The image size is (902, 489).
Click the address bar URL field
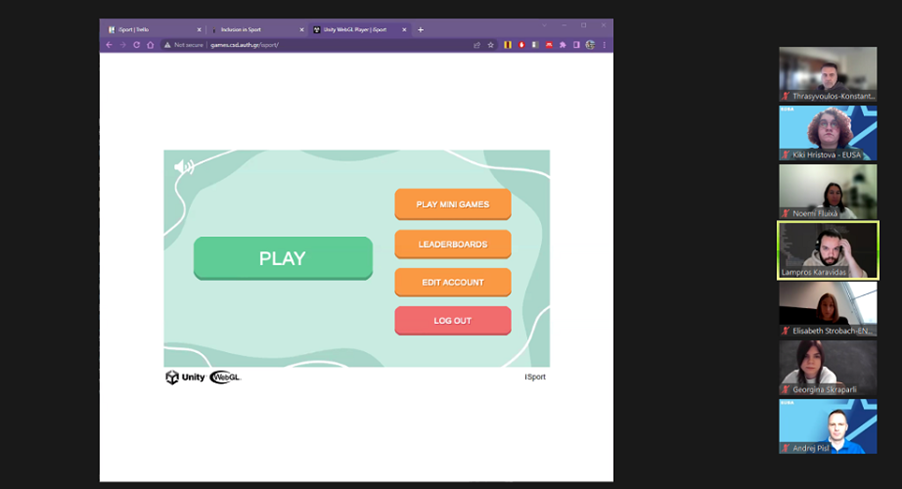click(x=300, y=45)
